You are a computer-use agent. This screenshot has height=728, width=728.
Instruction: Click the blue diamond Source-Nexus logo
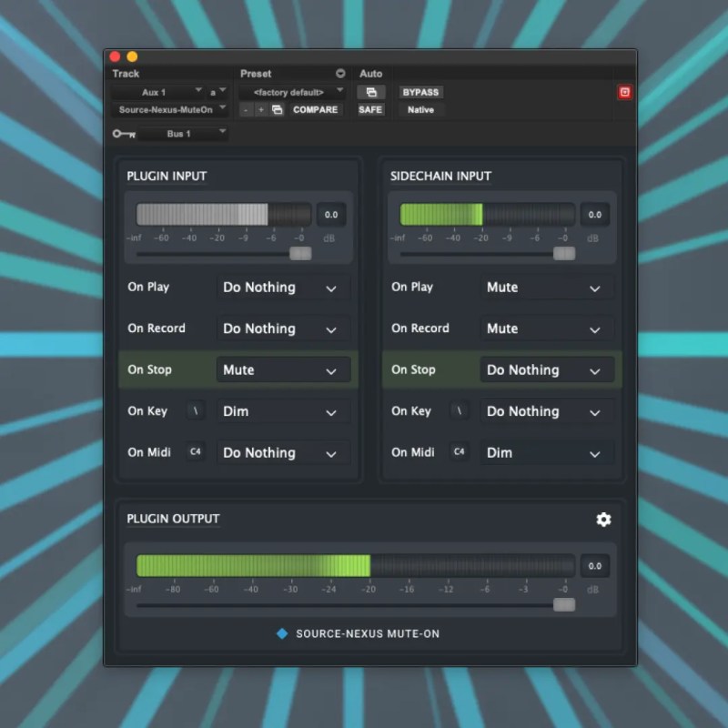click(282, 633)
